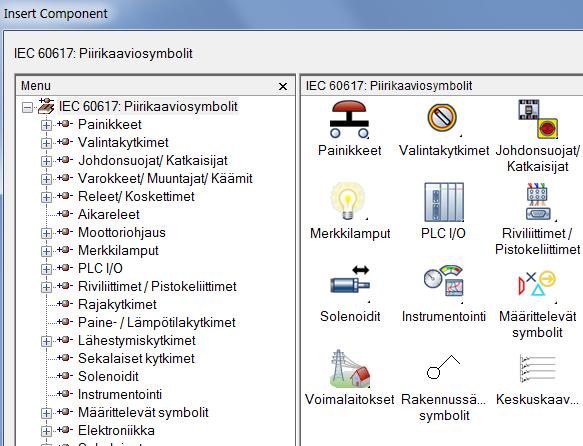This screenshot has width=583, height=446.
Task: Open the Johdonsuojat/Katkaisijat breaker icon
Action: [x=538, y=119]
